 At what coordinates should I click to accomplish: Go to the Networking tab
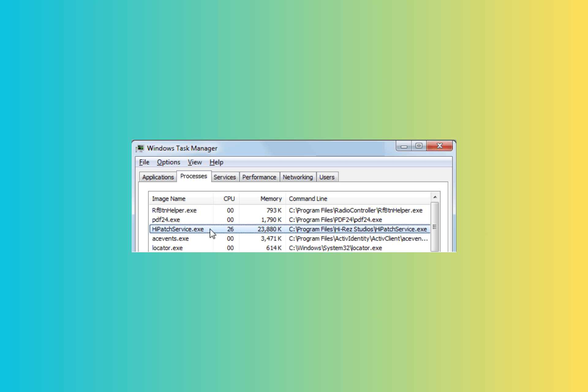[x=298, y=177]
